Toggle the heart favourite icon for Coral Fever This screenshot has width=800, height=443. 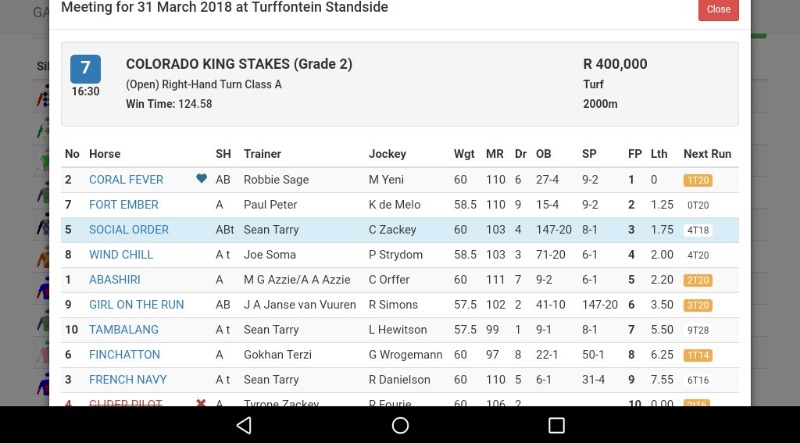pos(201,180)
